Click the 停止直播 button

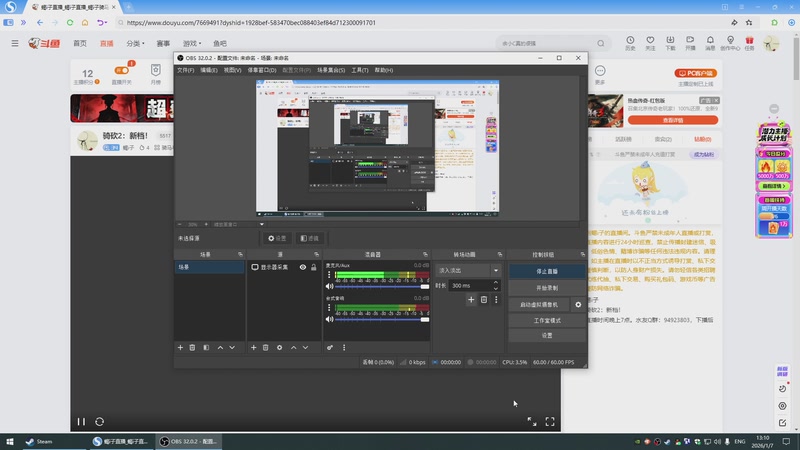tap(546, 271)
